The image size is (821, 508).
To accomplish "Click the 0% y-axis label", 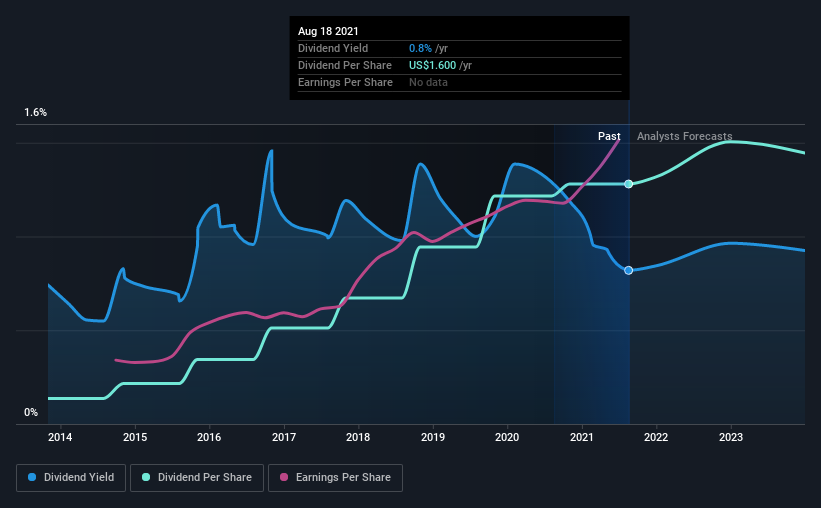I will coord(31,413).
